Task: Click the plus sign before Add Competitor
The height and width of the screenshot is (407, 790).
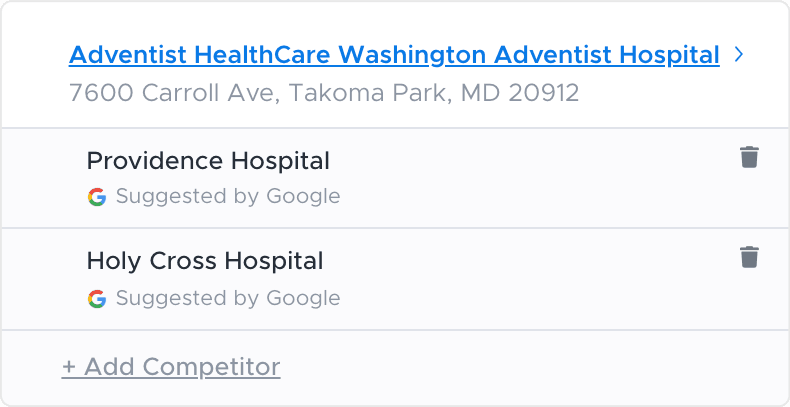Action: coord(69,367)
